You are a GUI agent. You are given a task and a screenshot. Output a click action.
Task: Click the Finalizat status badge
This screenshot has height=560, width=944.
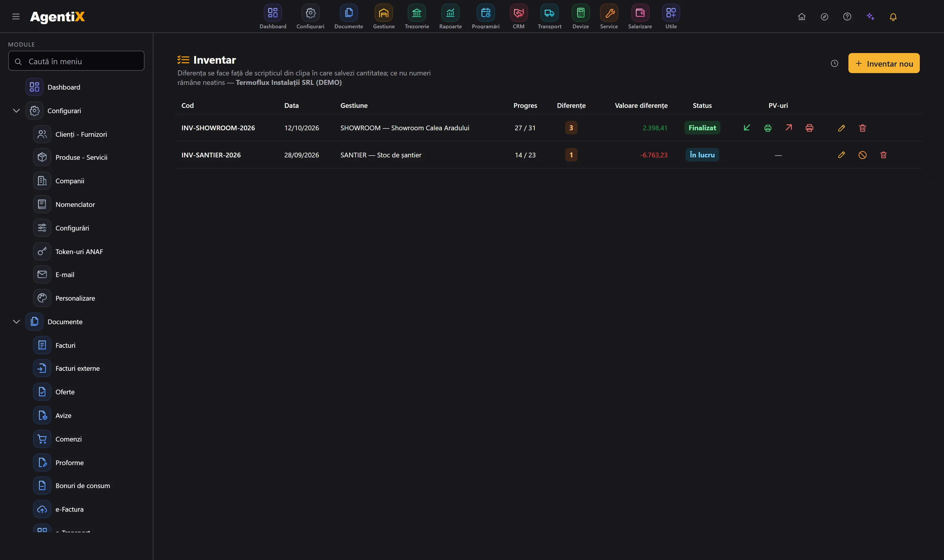pos(702,128)
